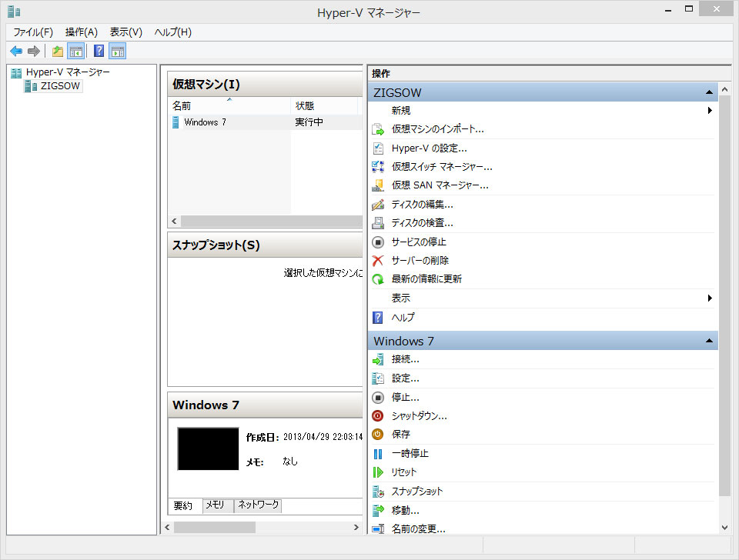Click the 停止 turn off icon under Windows 7
This screenshot has width=739, height=560.
[x=378, y=398]
